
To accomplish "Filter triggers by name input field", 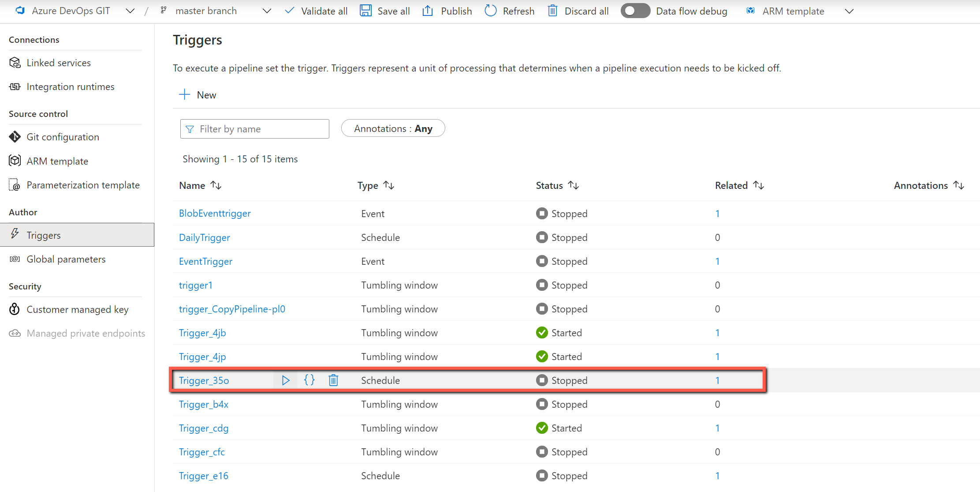I will pyautogui.click(x=255, y=129).
